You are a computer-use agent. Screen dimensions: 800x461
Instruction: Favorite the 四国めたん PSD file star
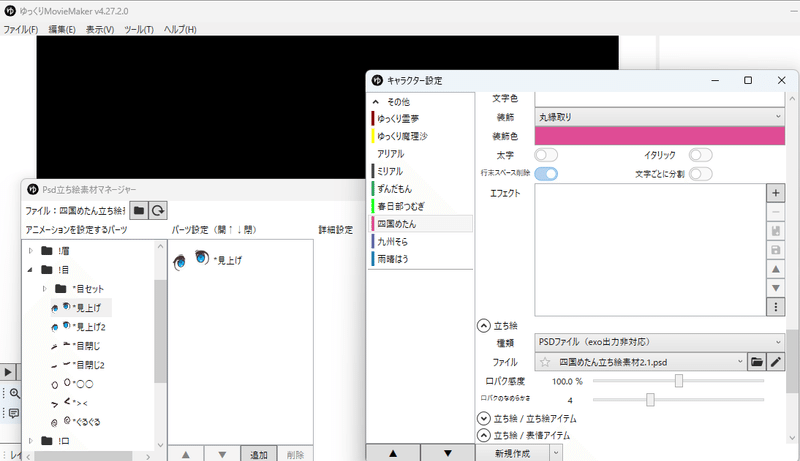[545, 362]
